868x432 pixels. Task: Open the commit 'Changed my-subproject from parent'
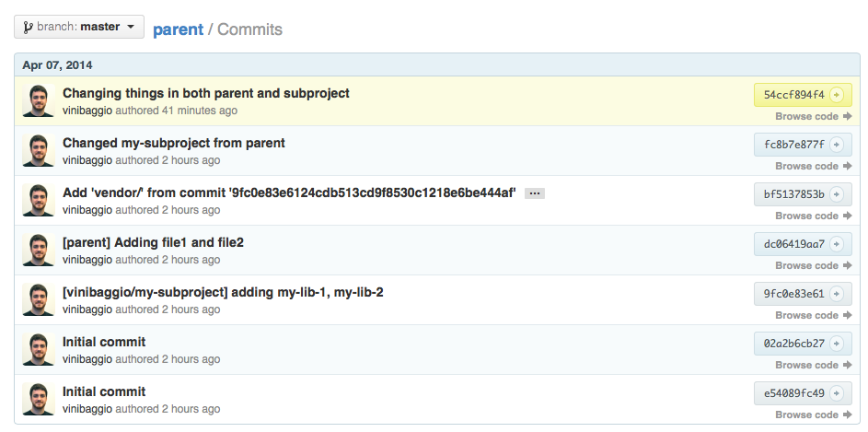pos(174,143)
